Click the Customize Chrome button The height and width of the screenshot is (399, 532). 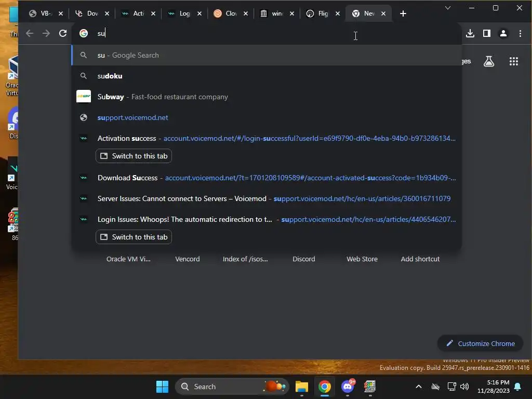480,343
